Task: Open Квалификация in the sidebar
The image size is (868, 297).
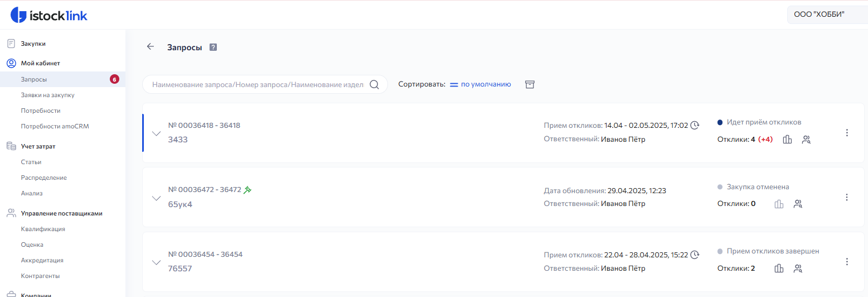Action: [x=43, y=229]
